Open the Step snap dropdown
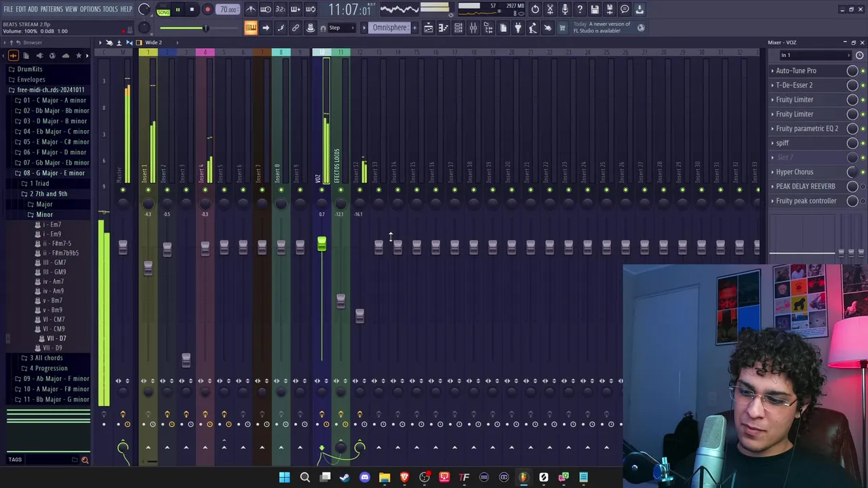Image resolution: width=868 pixels, height=488 pixels. [x=342, y=28]
